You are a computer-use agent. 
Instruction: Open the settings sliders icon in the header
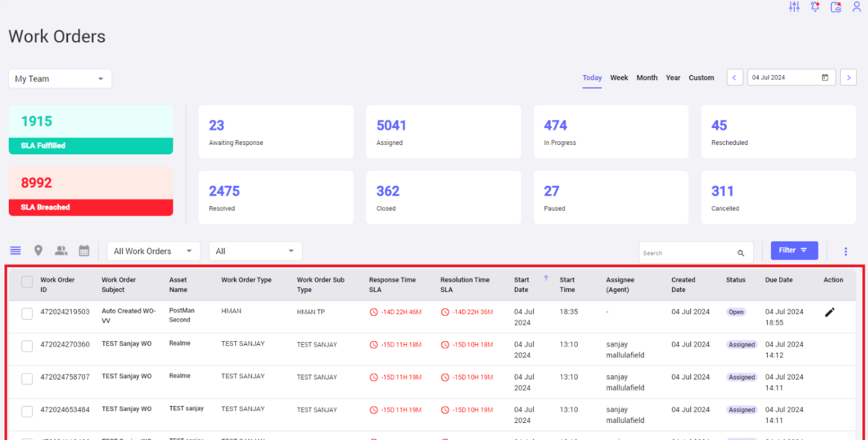coord(794,7)
